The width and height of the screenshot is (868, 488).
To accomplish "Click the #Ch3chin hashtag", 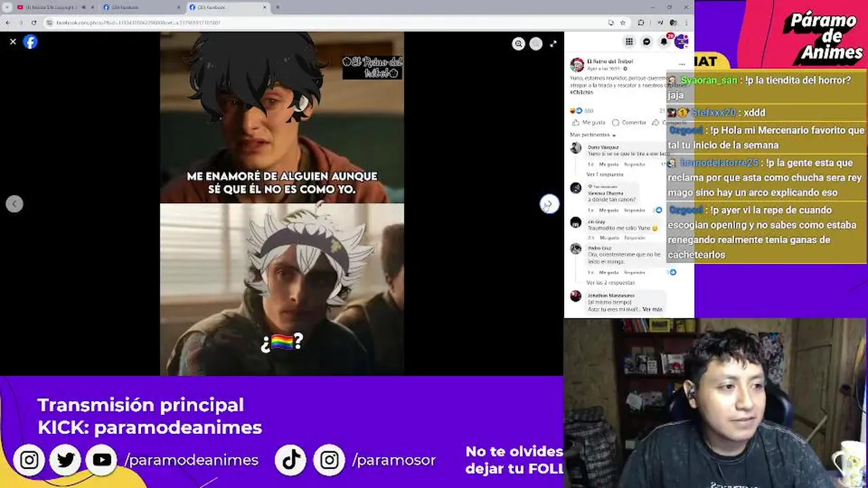I will (x=581, y=92).
